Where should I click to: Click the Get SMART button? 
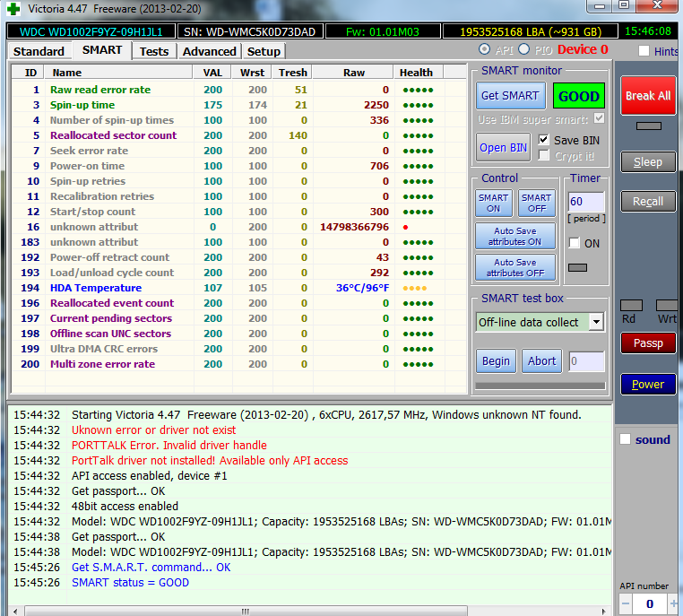(x=510, y=96)
